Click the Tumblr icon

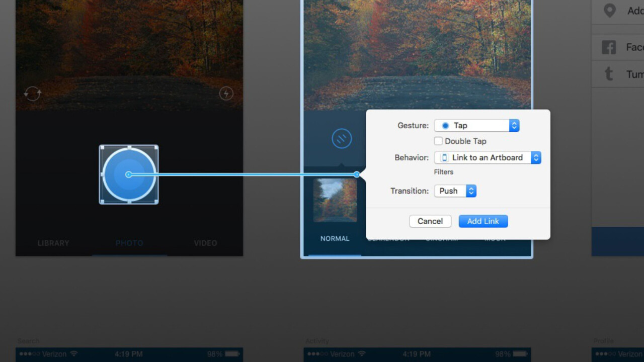click(x=609, y=74)
